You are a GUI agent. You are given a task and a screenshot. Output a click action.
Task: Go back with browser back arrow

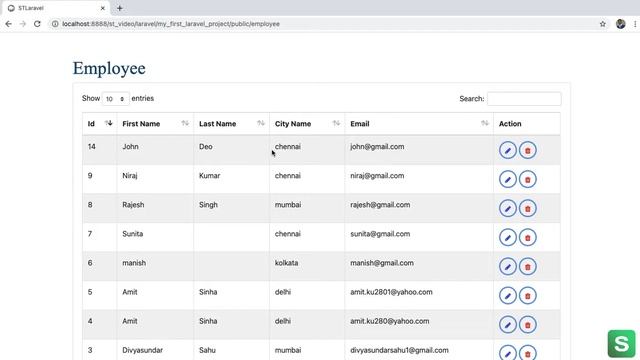(x=9, y=24)
